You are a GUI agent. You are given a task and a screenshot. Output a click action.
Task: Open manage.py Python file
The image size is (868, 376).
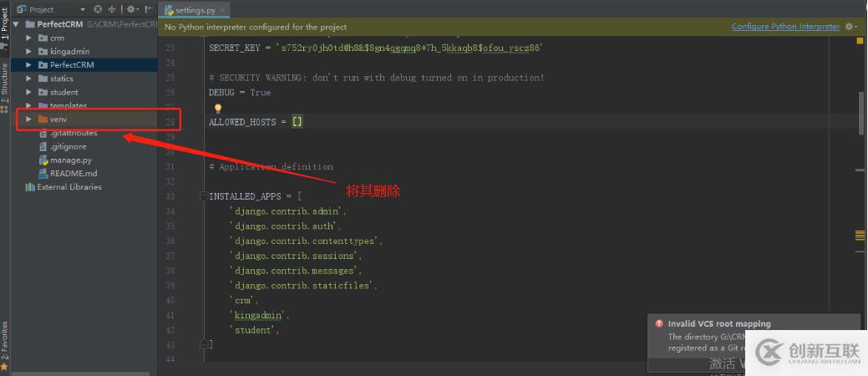[x=65, y=160]
